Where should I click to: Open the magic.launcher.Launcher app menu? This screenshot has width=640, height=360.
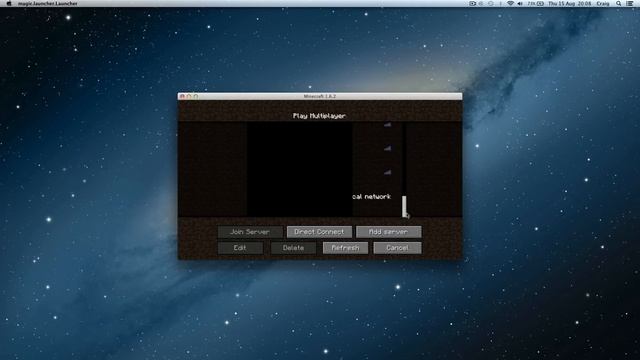point(47,3)
